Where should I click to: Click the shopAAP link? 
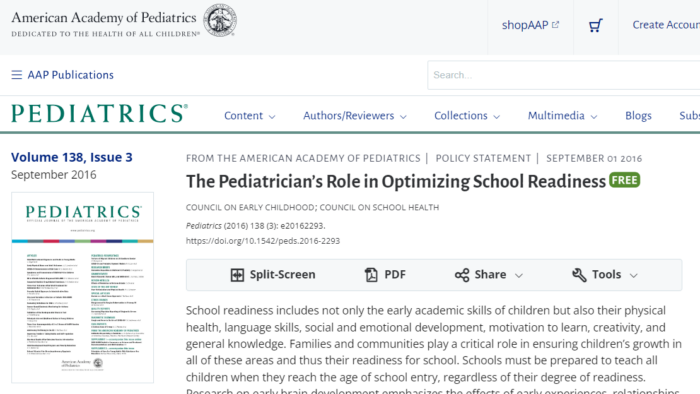pyautogui.click(x=530, y=25)
